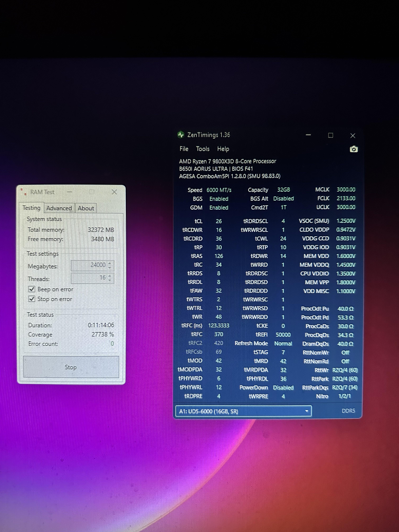Open the Help menu in ZenTimings
399x532 pixels.
(x=223, y=149)
